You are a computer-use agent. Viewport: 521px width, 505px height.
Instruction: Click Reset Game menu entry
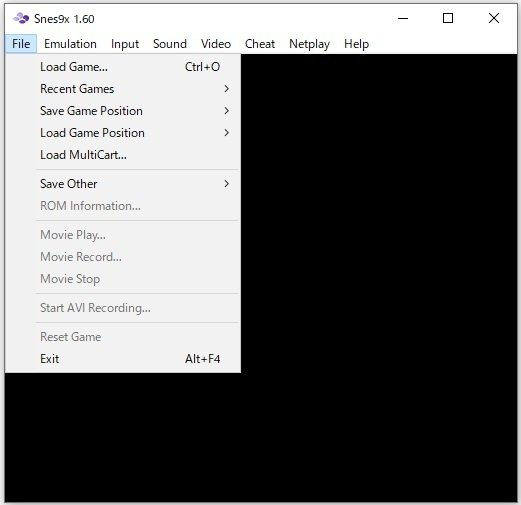[x=123, y=337]
